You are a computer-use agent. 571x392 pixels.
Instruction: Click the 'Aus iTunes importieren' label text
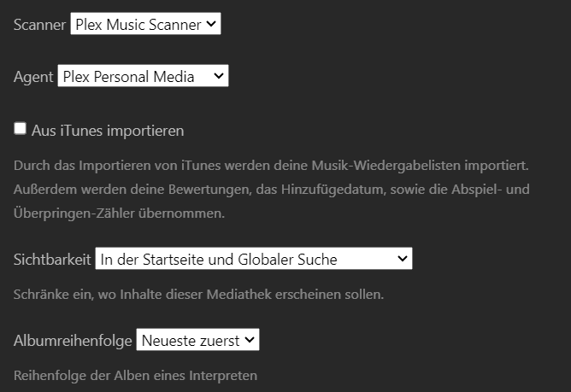point(108,131)
